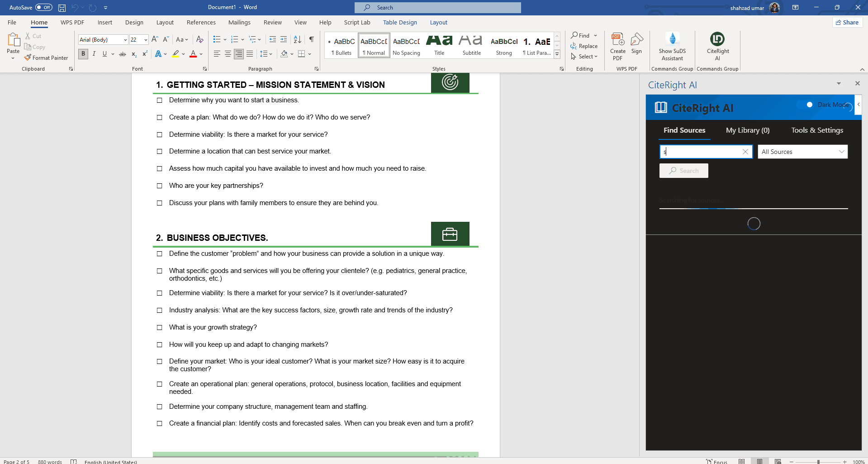This screenshot has width=868, height=464.
Task: Open the Table Design tab
Action: pyautogui.click(x=400, y=22)
